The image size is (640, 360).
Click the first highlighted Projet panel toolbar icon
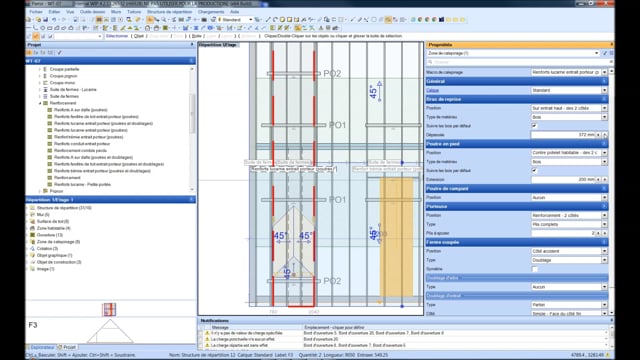tap(29, 53)
